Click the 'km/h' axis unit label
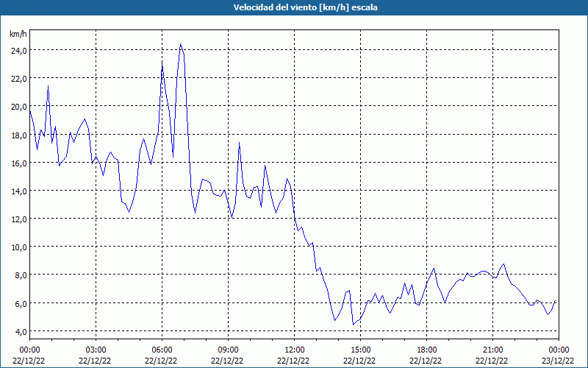Image resolution: width=588 pixels, height=368 pixels. click(x=18, y=34)
